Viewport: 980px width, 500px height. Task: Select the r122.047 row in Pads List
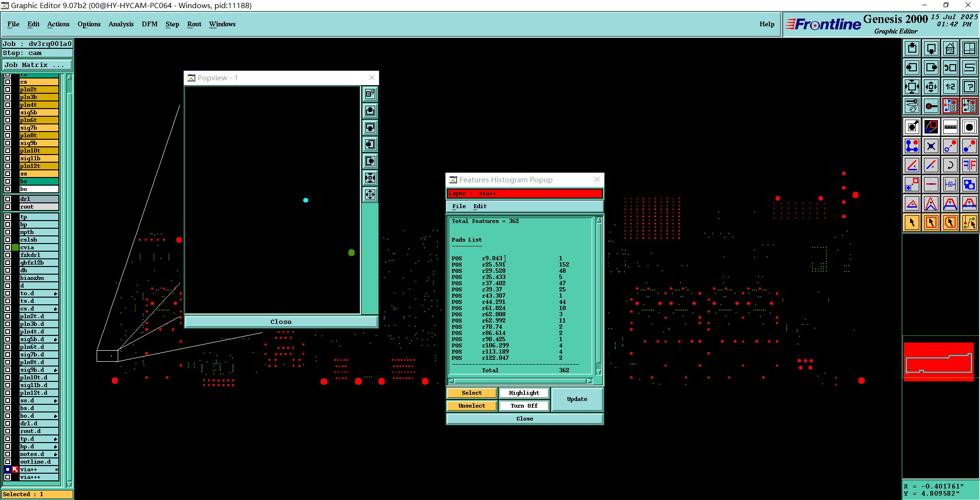511,358
